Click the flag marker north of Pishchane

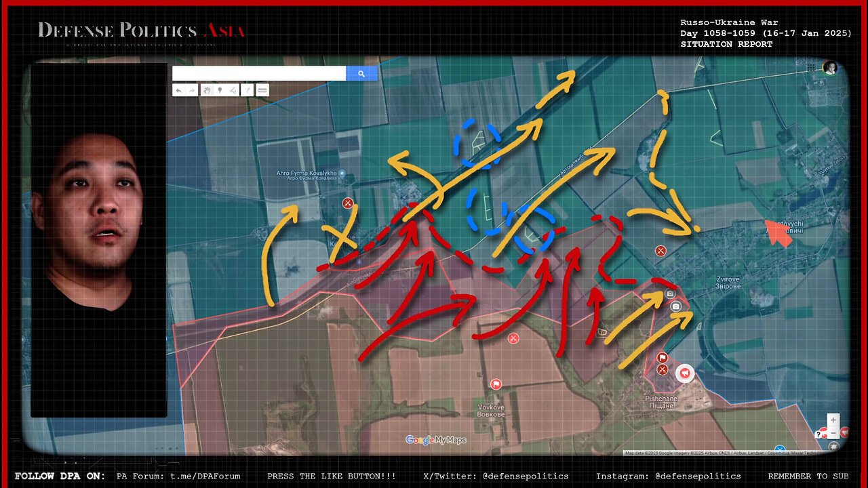tap(663, 358)
